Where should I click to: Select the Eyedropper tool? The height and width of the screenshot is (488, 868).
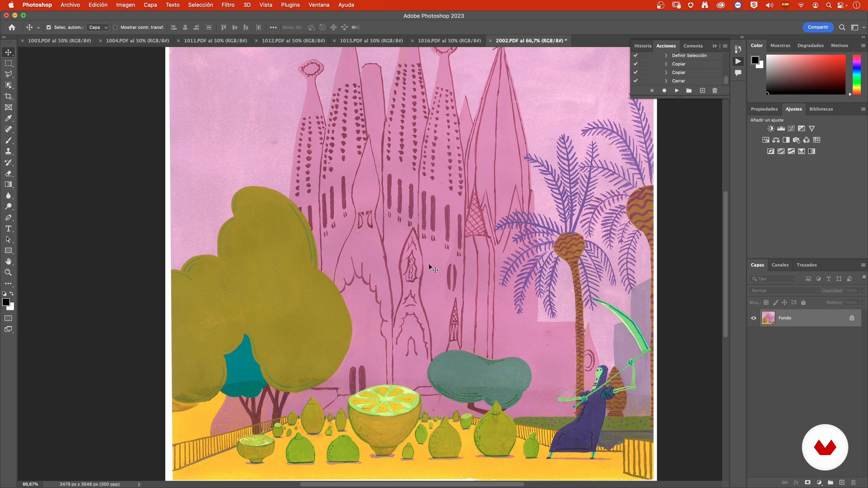point(8,119)
